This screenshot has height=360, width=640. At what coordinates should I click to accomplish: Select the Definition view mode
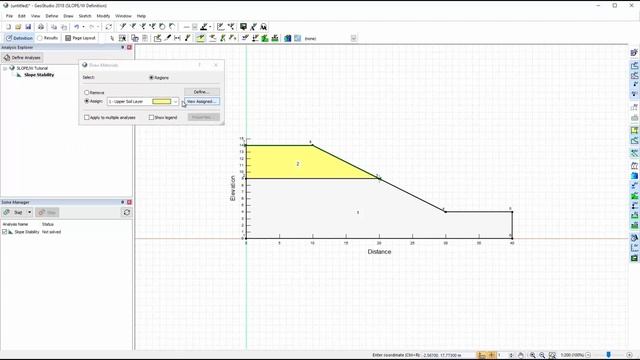pos(19,38)
